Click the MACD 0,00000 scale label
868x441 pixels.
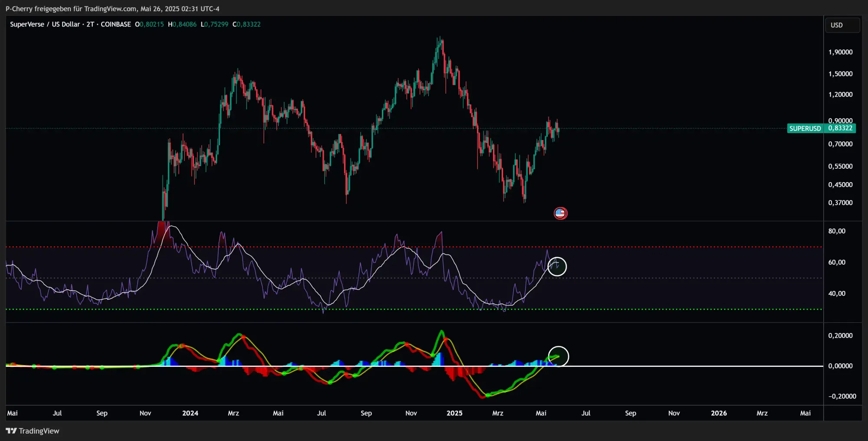(x=840, y=366)
